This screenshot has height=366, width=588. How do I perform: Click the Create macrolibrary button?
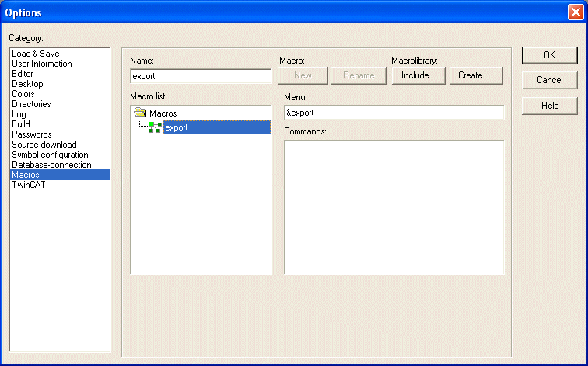click(475, 75)
